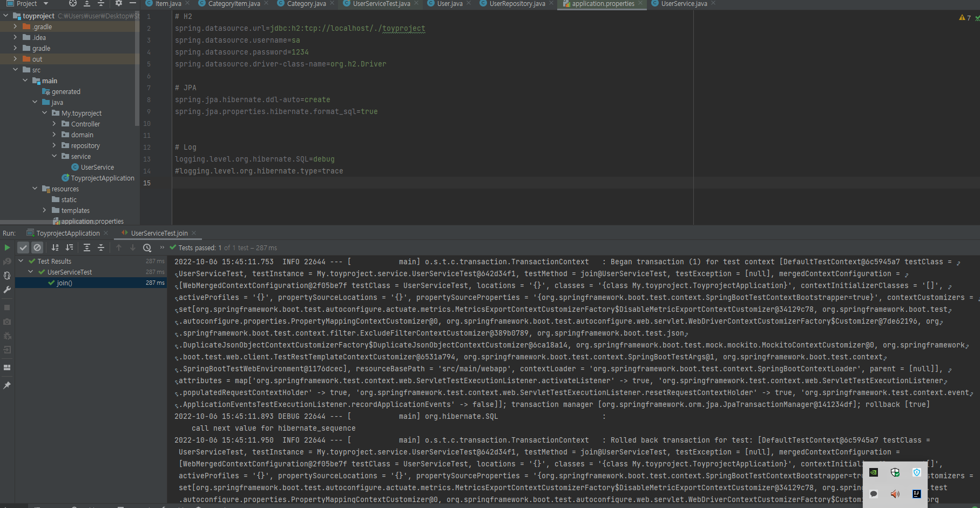Open test history using the clock icon

147,248
